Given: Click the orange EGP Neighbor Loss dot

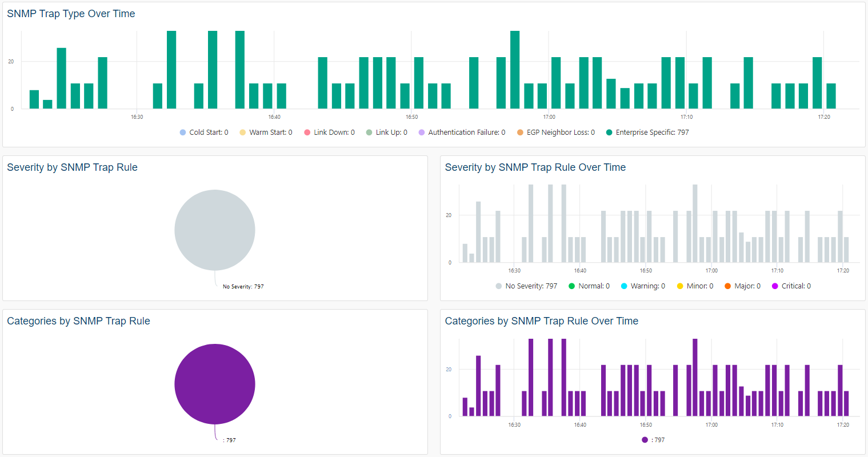Looking at the screenshot, I should pos(520,133).
